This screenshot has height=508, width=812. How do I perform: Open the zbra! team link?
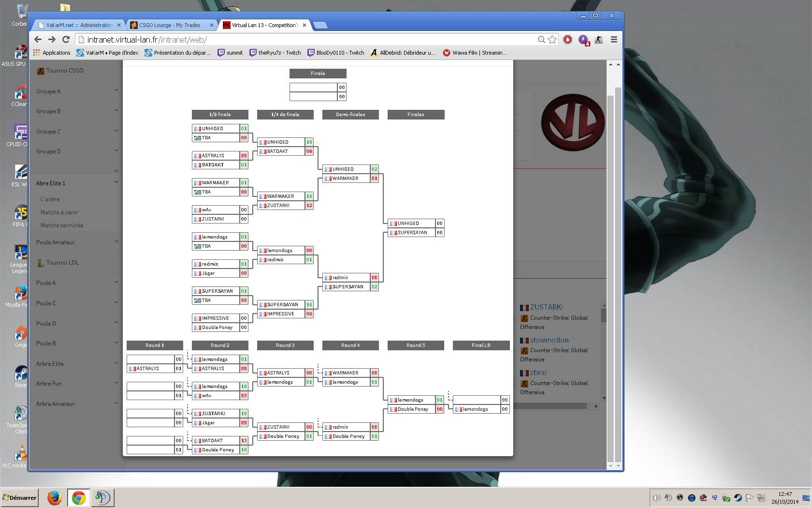point(538,373)
